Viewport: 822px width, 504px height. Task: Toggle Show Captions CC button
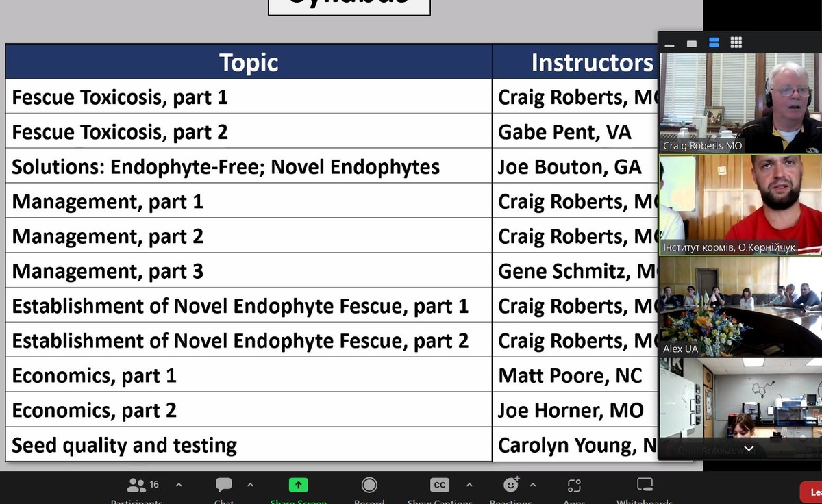point(440,485)
